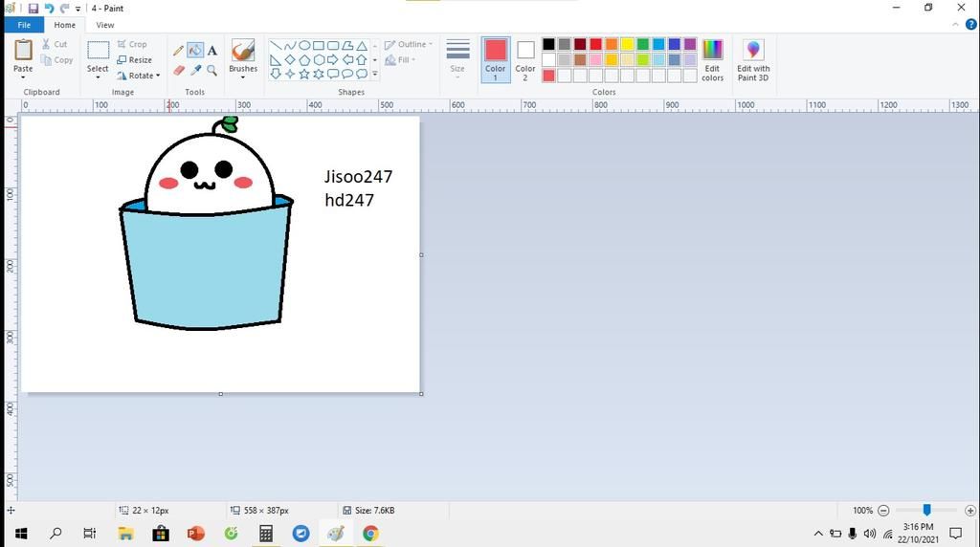Choose the Rounded rectangle shape
980x547 pixels.
333,46
